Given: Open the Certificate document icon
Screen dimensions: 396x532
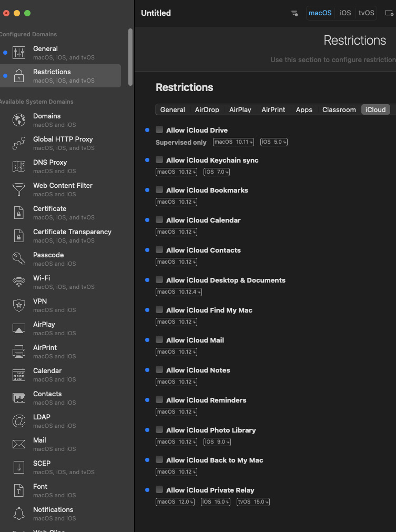Looking at the screenshot, I should tap(19, 213).
